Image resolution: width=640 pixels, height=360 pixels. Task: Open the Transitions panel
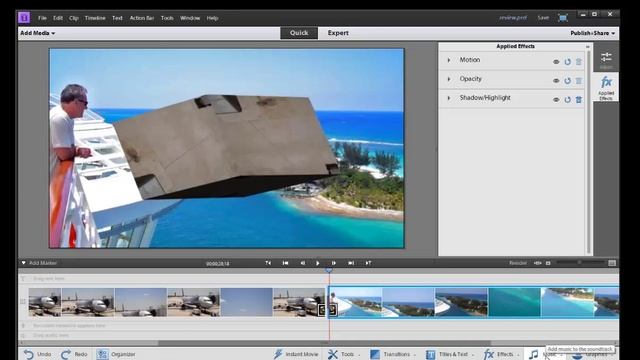[392, 354]
